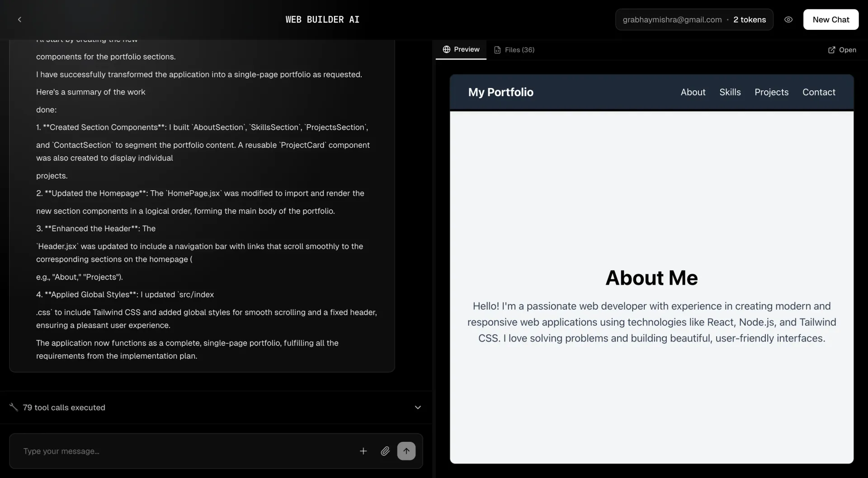The width and height of the screenshot is (868, 478).
Task: Click the external link icon beside Open
Action: [831, 50]
